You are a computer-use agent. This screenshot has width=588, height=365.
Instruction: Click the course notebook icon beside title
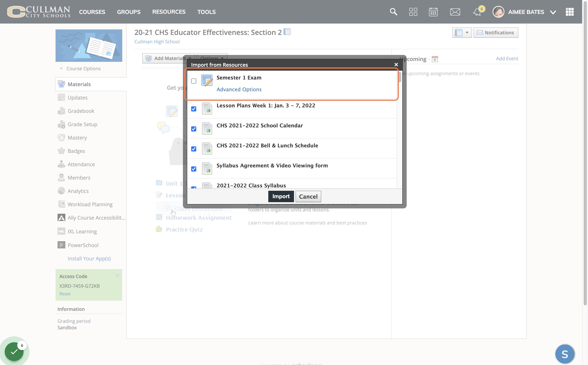coord(287,32)
